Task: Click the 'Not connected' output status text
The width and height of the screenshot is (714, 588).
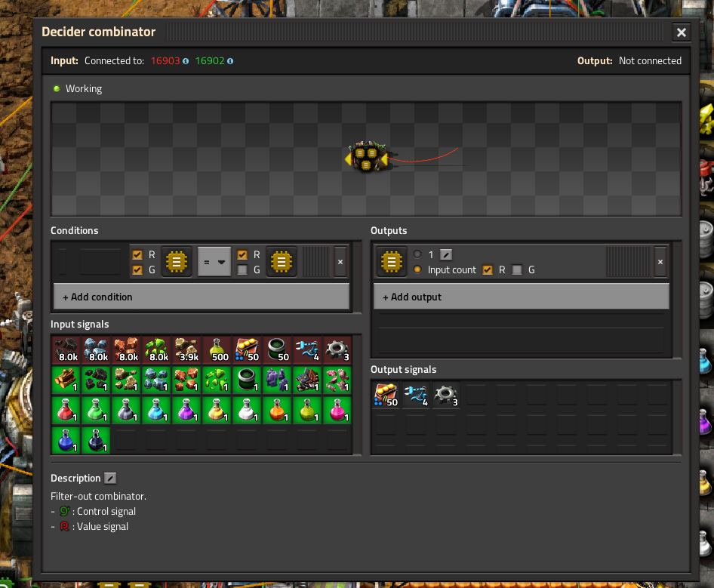Action: pyautogui.click(x=650, y=61)
